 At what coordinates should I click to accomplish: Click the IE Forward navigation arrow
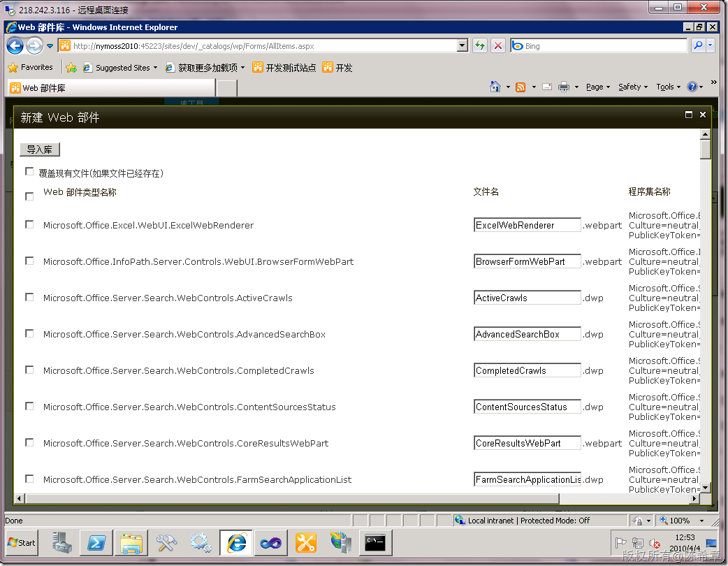pyautogui.click(x=34, y=45)
